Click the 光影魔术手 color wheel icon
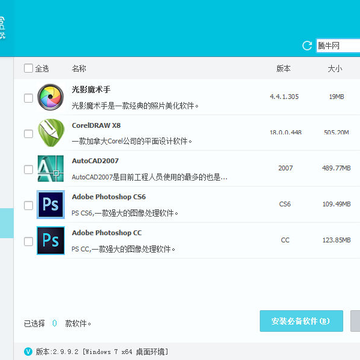Image resolution: width=360 pixels, height=360 pixels. [50, 97]
